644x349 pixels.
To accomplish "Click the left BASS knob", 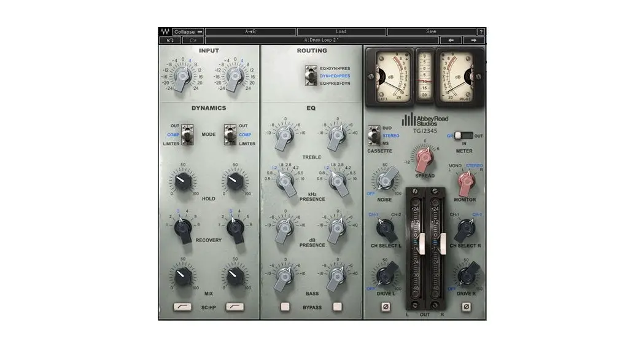I will click(x=284, y=278).
